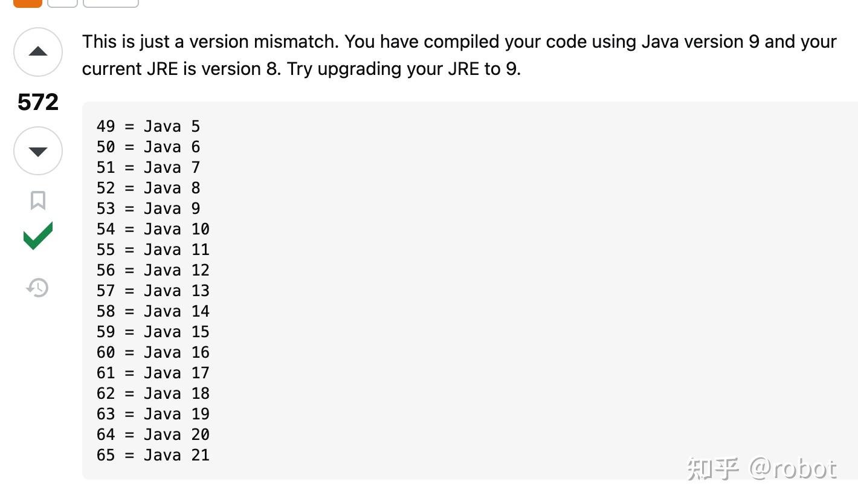The width and height of the screenshot is (858, 504).
Task: Click the narrow outlined button beside the orange one
Action: (62, 2)
